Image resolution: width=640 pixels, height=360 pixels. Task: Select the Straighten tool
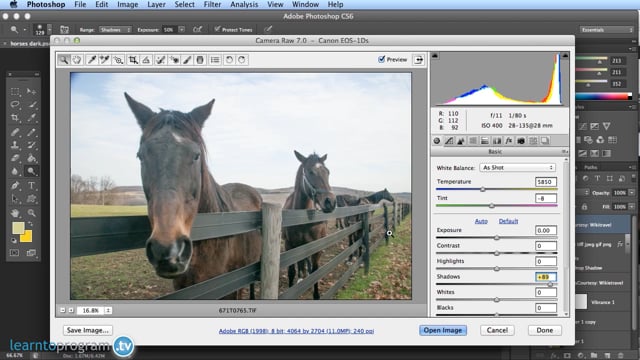pos(146,60)
